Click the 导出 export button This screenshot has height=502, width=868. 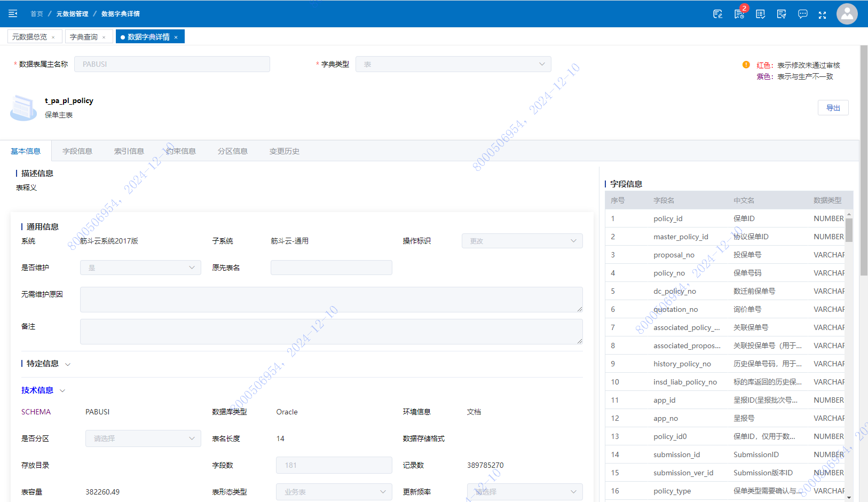(833, 108)
